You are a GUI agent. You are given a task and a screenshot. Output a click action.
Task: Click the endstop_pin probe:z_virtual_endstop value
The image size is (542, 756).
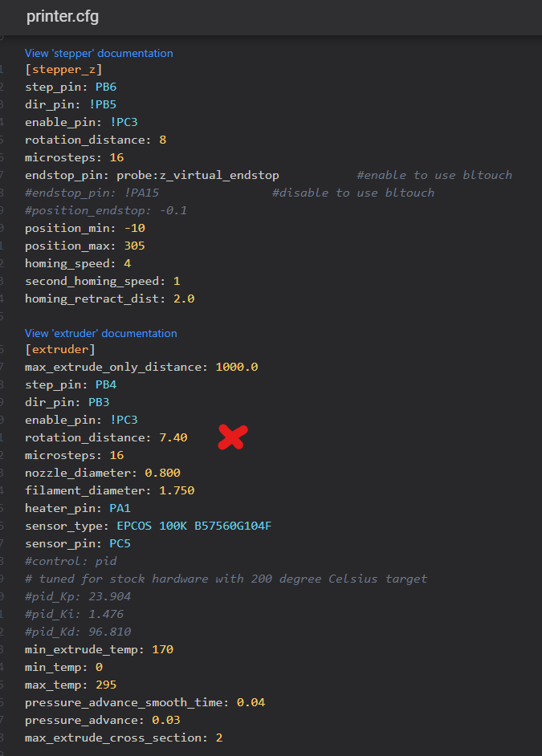click(x=198, y=175)
